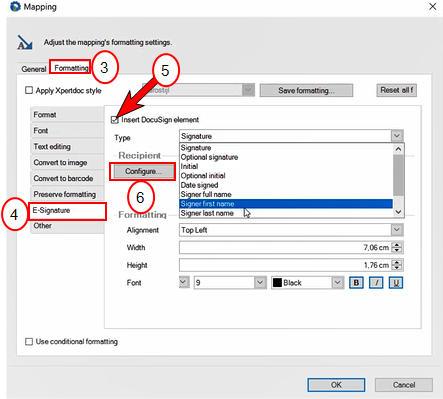The image size is (443, 399).
Task: Choose Signer first name option
Action: pyautogui.click(x=286, y=204)
